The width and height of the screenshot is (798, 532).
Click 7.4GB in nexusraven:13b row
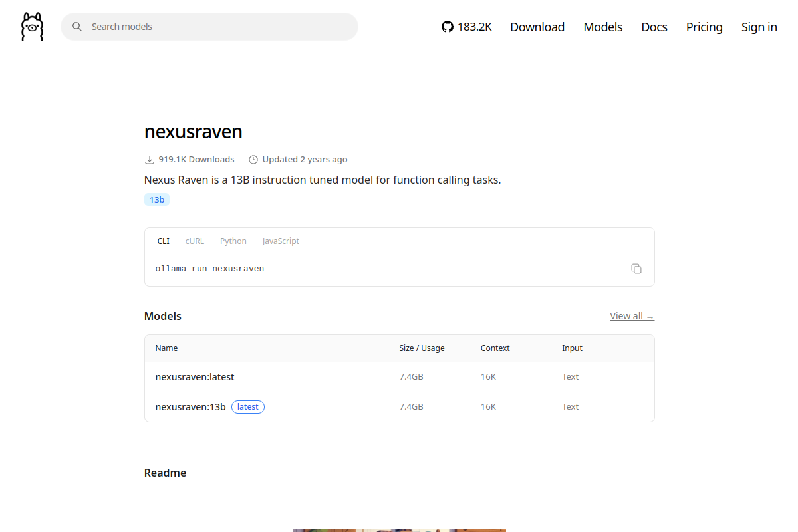pyautogui.click(x=411, y=407)
